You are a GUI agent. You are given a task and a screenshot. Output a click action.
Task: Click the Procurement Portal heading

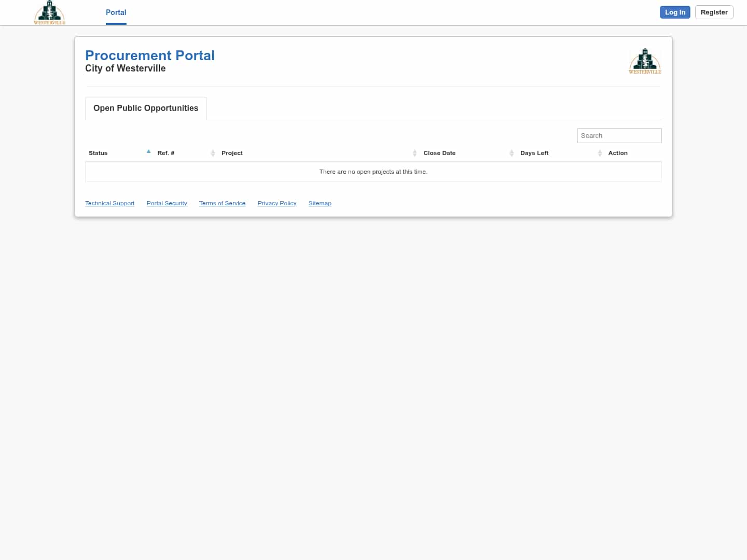pos(150,55)
